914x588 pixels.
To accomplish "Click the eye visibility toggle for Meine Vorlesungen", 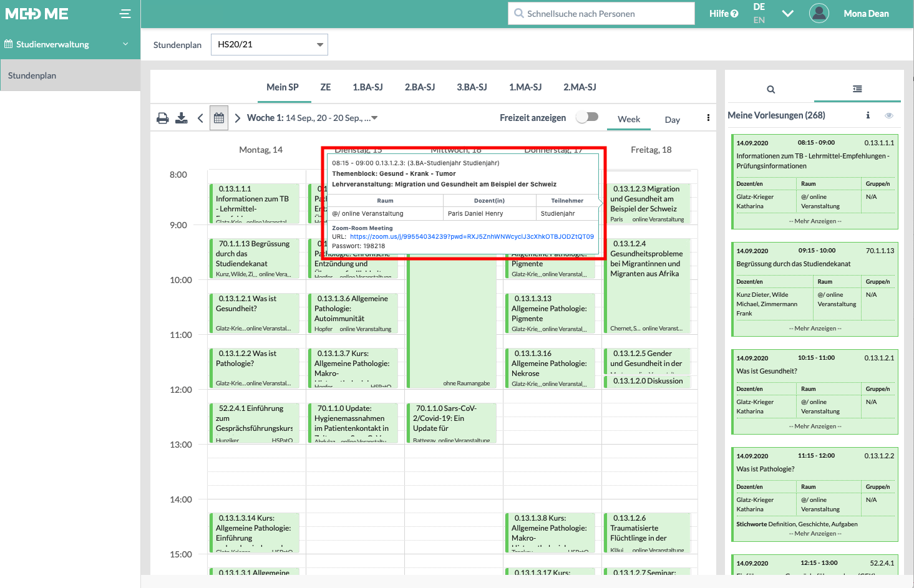I will click(889, 115).
